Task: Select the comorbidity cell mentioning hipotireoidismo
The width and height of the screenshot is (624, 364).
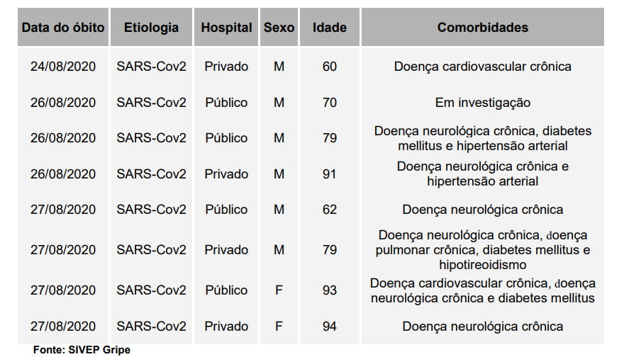Action: (x=482, y=250)
